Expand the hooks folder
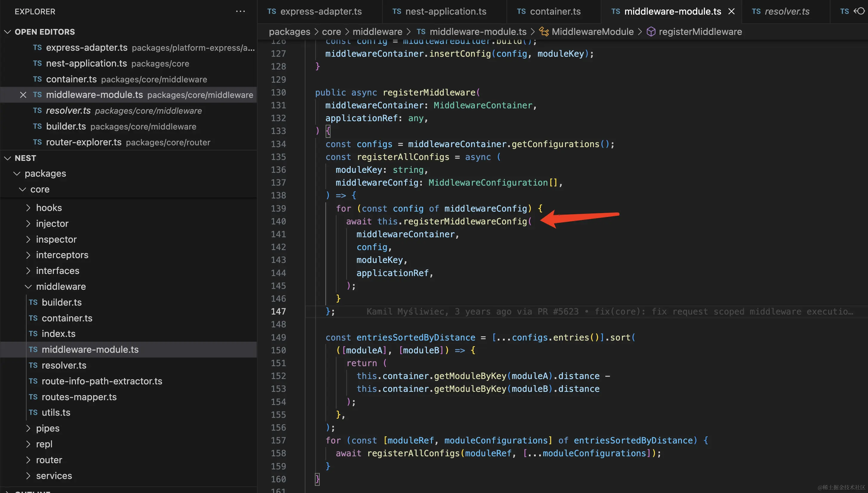Screen dimensions: 868x493 point(28,208)
